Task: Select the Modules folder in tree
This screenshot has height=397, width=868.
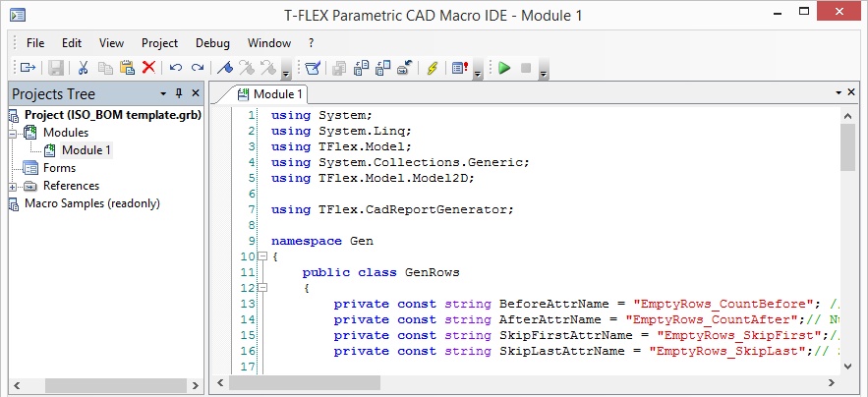Action: pos(65,133)
